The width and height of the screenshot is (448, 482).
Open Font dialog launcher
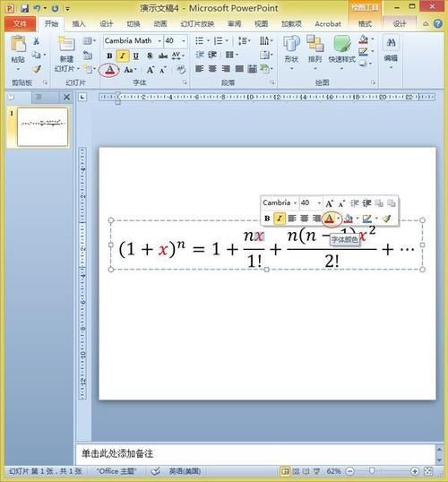click(x=185, y=82)
